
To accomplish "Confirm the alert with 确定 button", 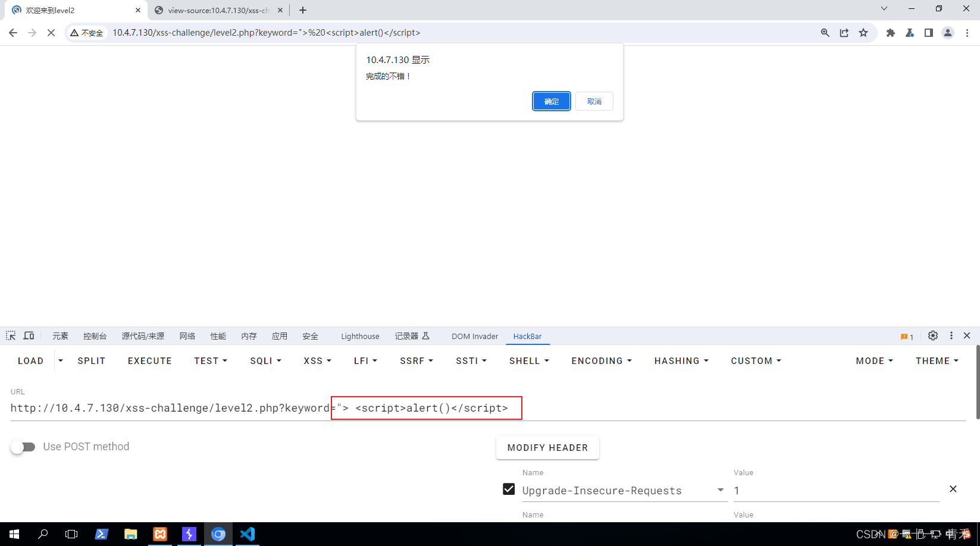I will pyautogui.click(x=551, y=101).
